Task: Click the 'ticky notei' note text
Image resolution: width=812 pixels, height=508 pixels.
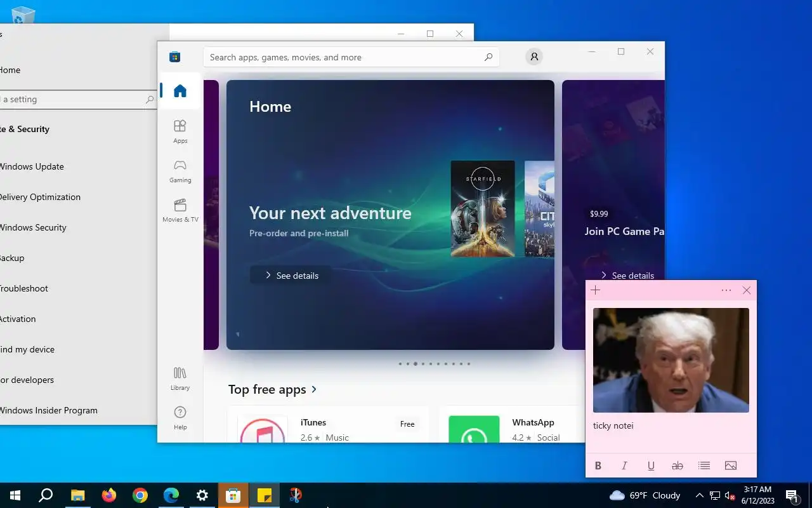Action: pos(613,425)
